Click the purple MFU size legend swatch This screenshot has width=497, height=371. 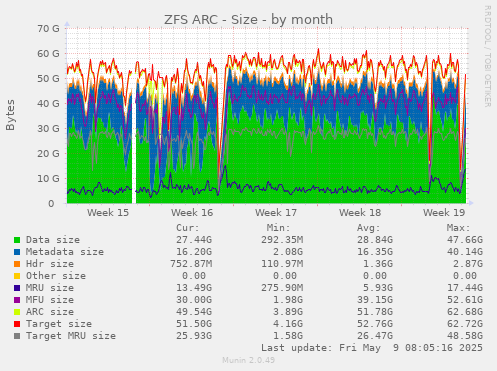tap(17, 300)
